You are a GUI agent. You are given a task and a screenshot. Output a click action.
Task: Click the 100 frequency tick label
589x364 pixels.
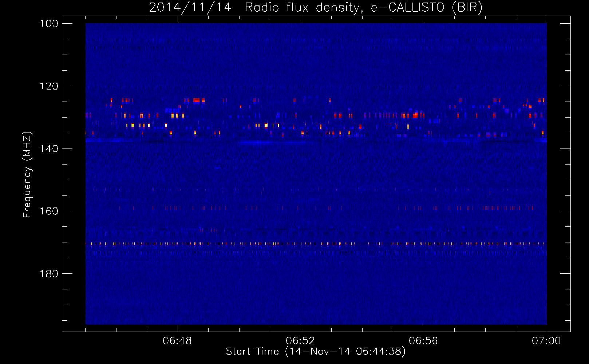point(48,24)
